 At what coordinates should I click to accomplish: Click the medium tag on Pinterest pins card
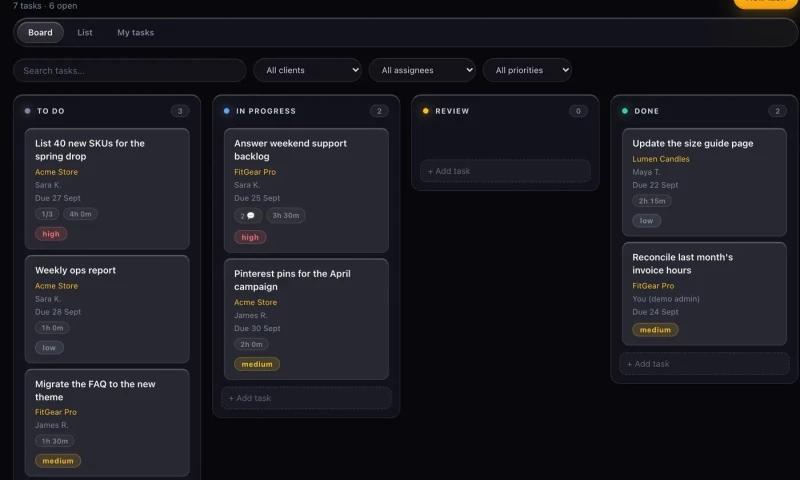[x=257, y=364]
